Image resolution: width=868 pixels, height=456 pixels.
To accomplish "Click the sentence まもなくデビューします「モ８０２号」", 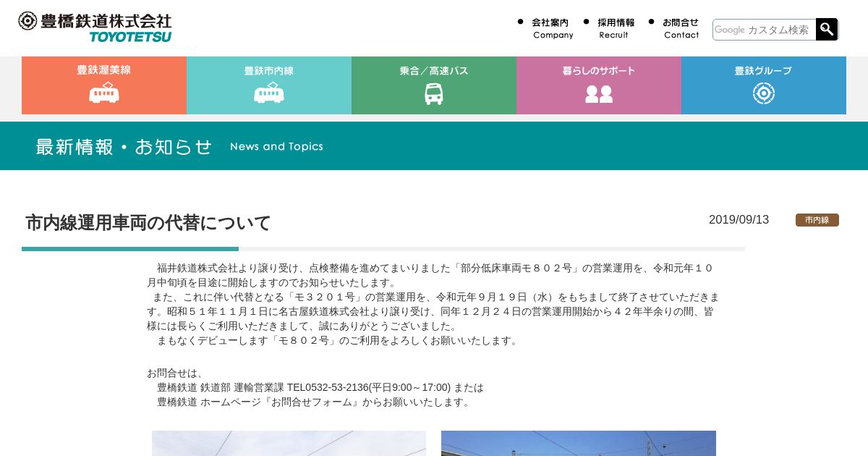I will click(339, 340).
